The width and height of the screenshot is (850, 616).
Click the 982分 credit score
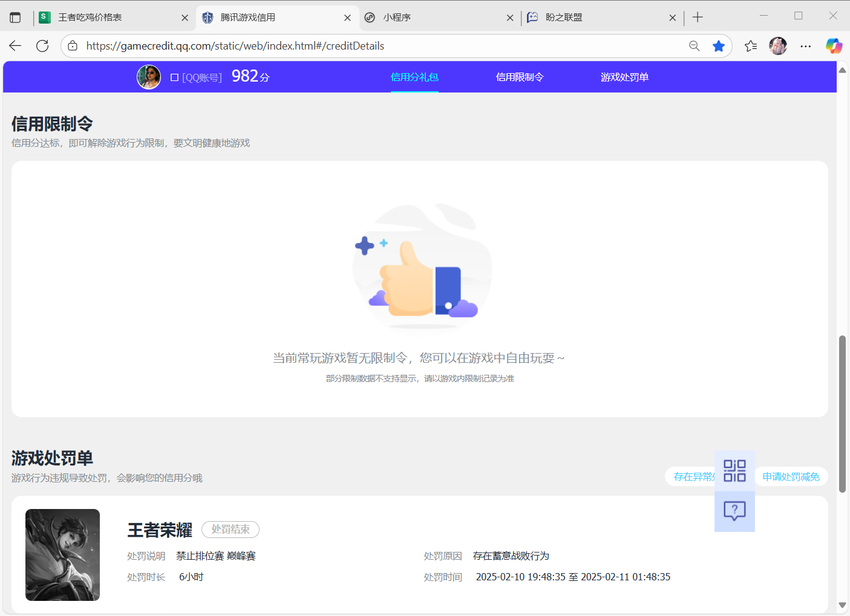tap(250, 76)
